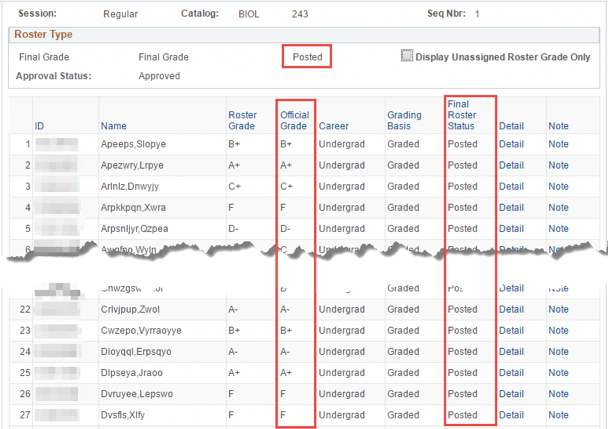Click the Final Roster Status header
608x429 pixels.
click(462, 115)
